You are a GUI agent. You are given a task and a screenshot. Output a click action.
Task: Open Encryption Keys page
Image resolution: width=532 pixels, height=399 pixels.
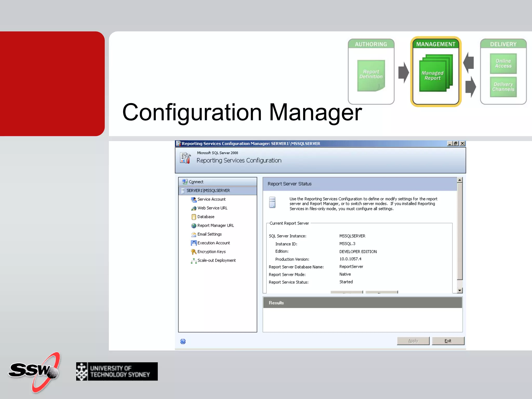coord(211,252)
